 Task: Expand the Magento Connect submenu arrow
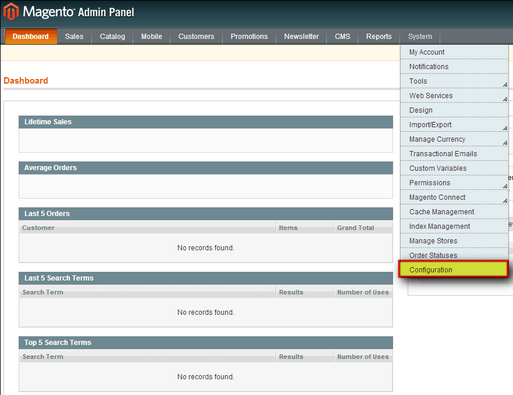tap(505, 201)
